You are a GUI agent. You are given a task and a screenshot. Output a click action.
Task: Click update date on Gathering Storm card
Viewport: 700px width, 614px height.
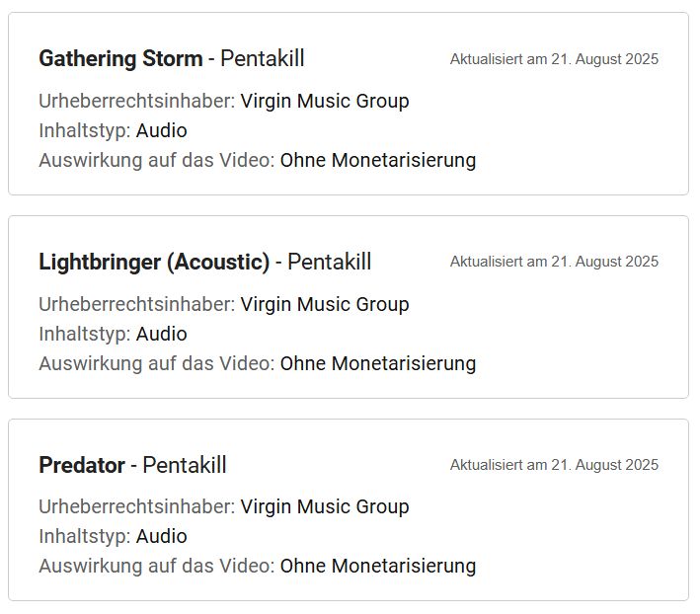pyautogui.click(x=554, y=59)
